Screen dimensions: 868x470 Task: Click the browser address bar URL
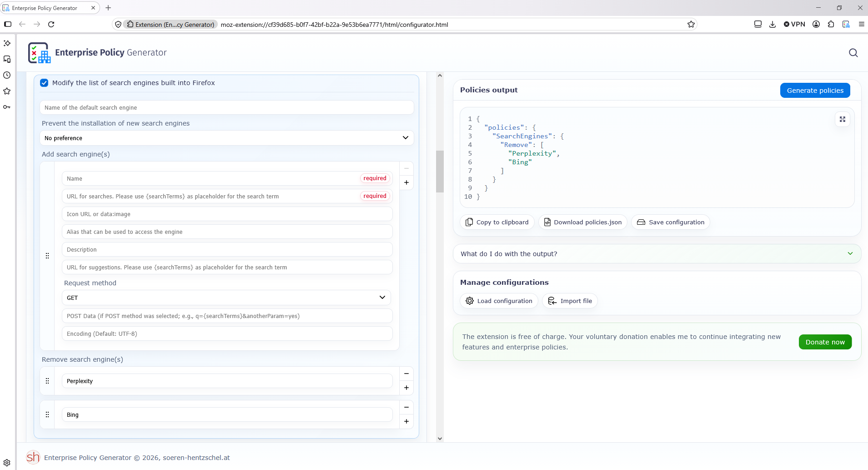(334, 25)
